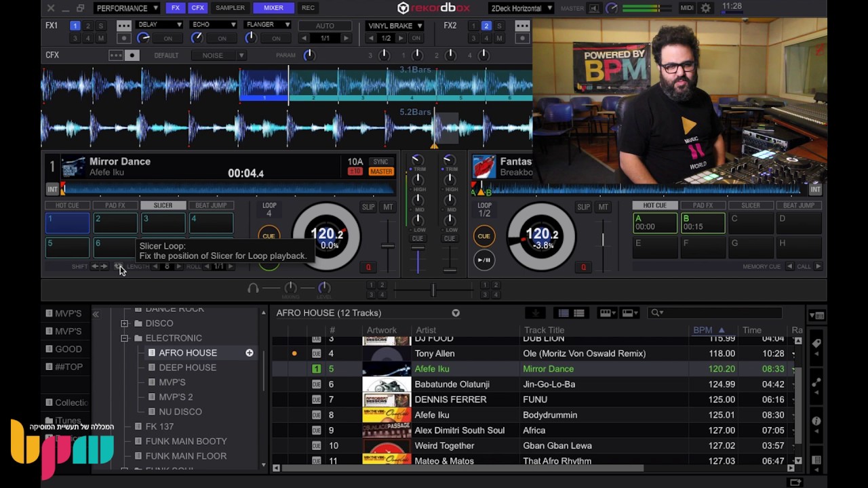Open the column layout icon dropdown

606,312
